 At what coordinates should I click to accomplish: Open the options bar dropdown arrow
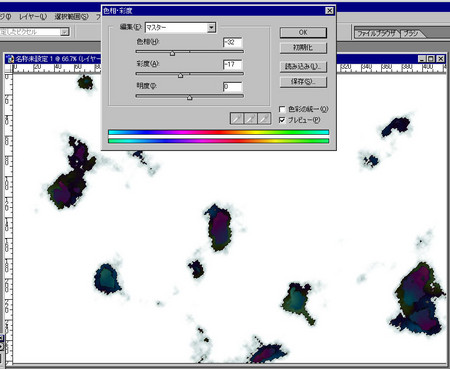(65, 32)
